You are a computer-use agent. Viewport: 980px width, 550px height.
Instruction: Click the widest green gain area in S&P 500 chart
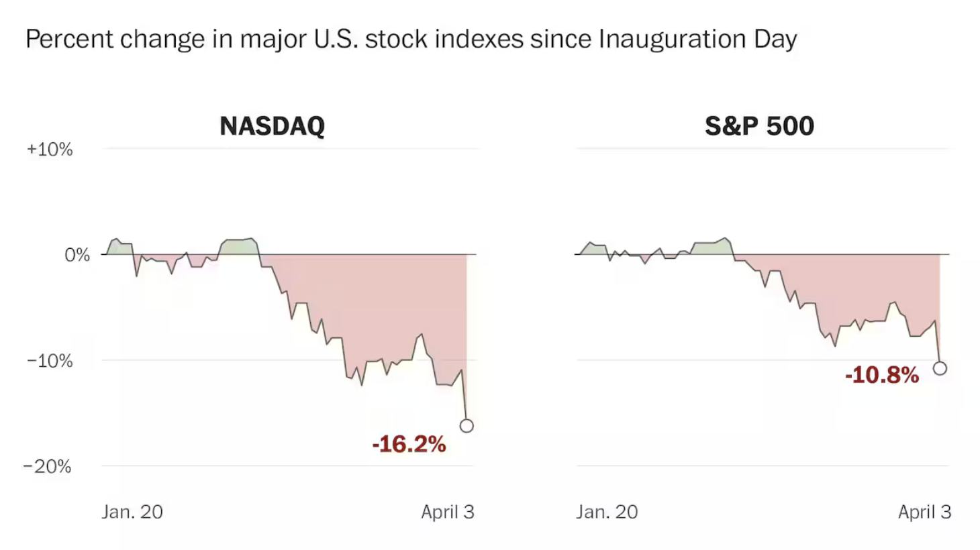(712, 248)
